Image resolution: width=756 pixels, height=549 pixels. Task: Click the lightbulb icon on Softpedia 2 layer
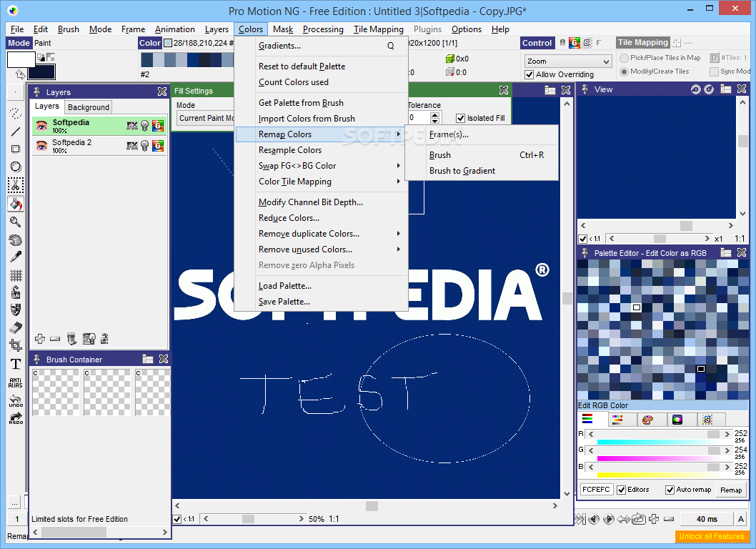click(x=144, y=146)
